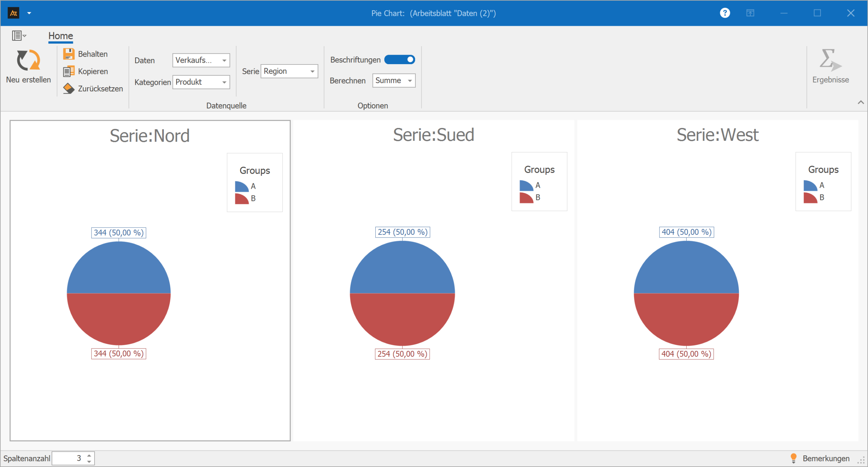Increase Spaltenanzahl with the up arrow
Viewport: 868px width, 467px height.
89,455
